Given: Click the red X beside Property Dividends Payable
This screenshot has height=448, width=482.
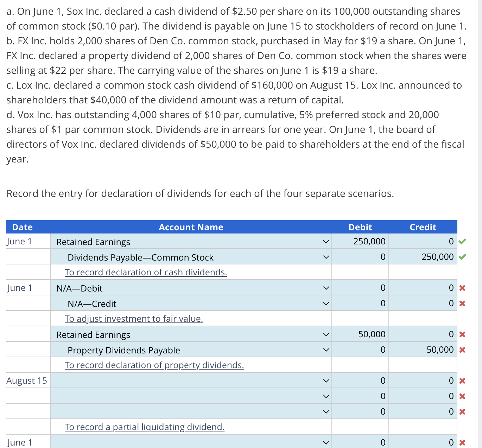Looking at the screenshot, I should [x=462, y=350].
